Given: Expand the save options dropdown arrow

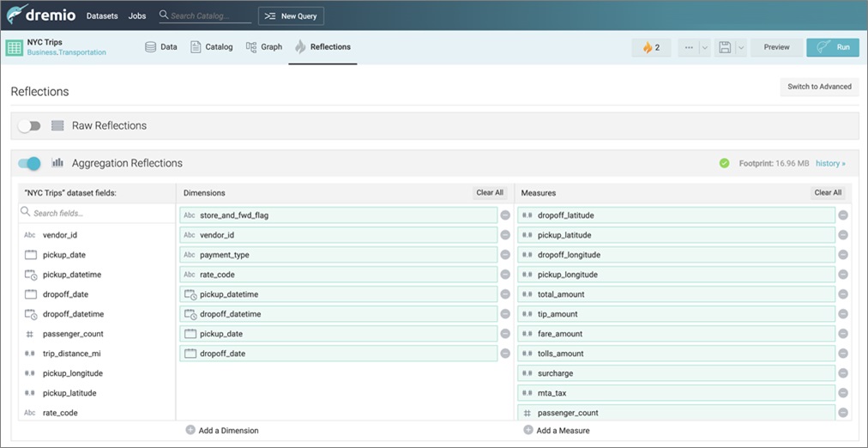Looking at the screenshot, I should click(742, 47).
